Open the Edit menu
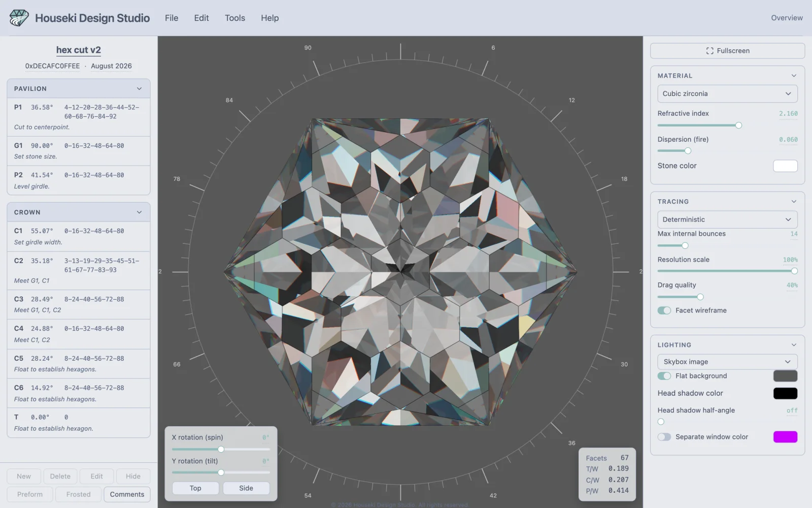Screen dimensions: 812x508 pos(201,18)
